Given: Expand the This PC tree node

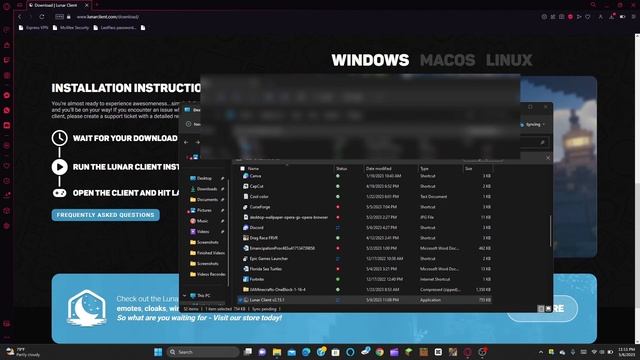Looking at the screenshot, I should point(184,296).
